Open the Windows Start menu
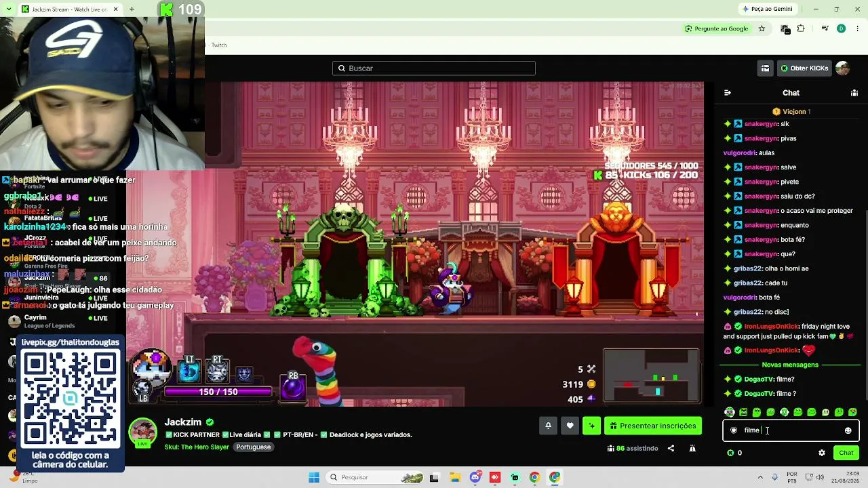Image resolution: width=868 pixels, height=488 pixels. click(313, 477)
